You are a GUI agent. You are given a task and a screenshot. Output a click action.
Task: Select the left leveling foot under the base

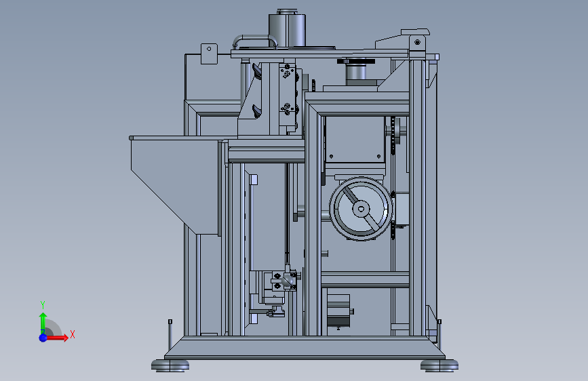(170, 365)
